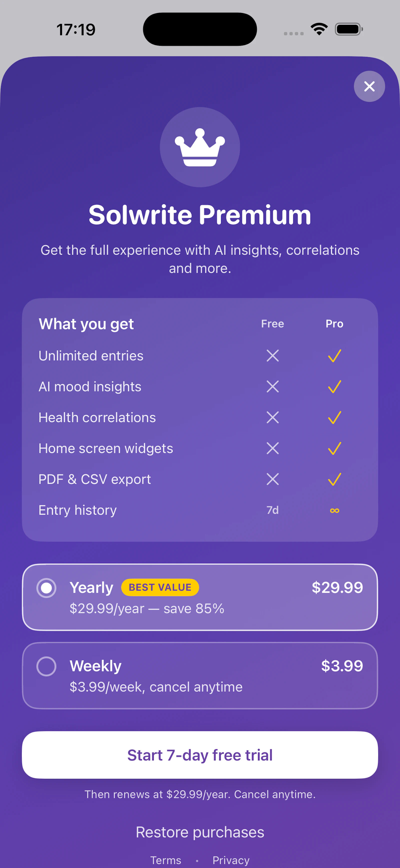Close the Solwrite Premium paywall
Screen dimensions: 400x868
click(x=369, y=86)
